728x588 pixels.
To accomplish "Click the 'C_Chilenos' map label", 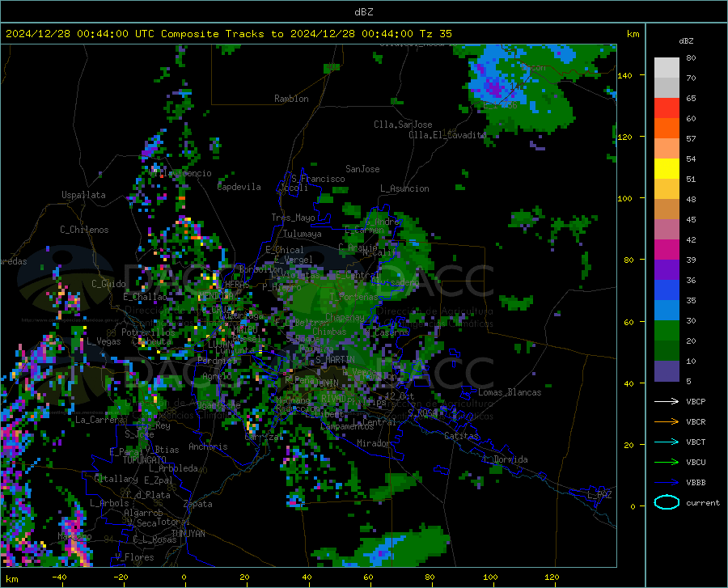I will coord(84,230).
